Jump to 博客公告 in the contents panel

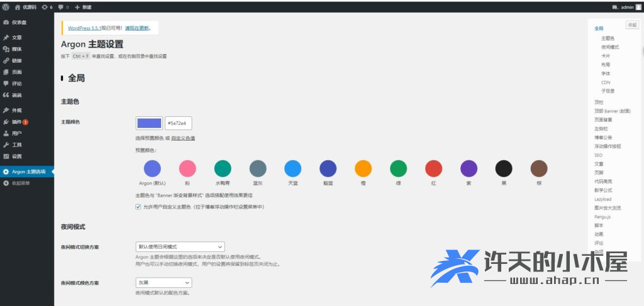pos(603,138)
